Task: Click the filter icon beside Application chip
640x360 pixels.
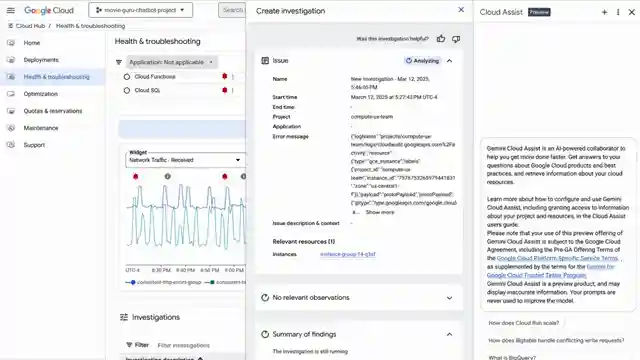Action: (x=119, y=62)
